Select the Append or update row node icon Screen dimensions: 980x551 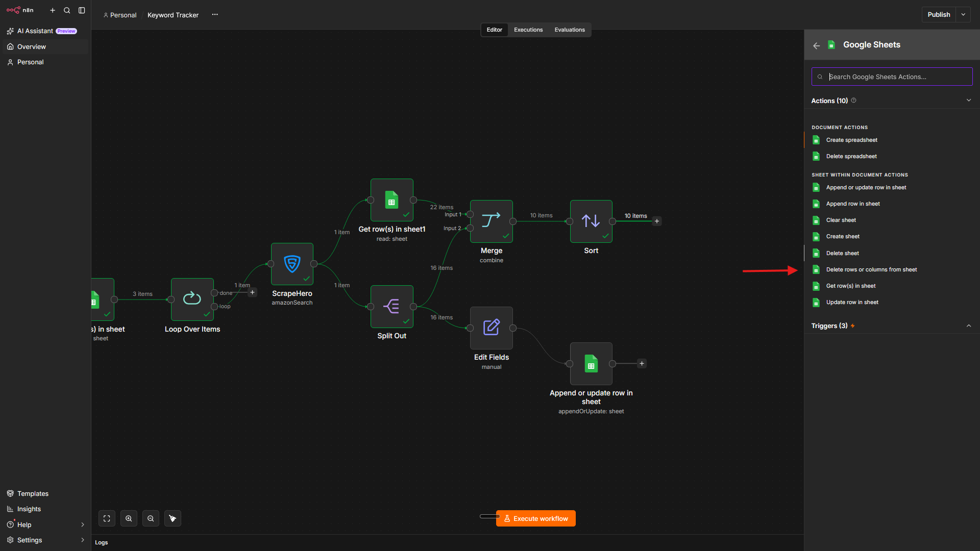(591, 364)
